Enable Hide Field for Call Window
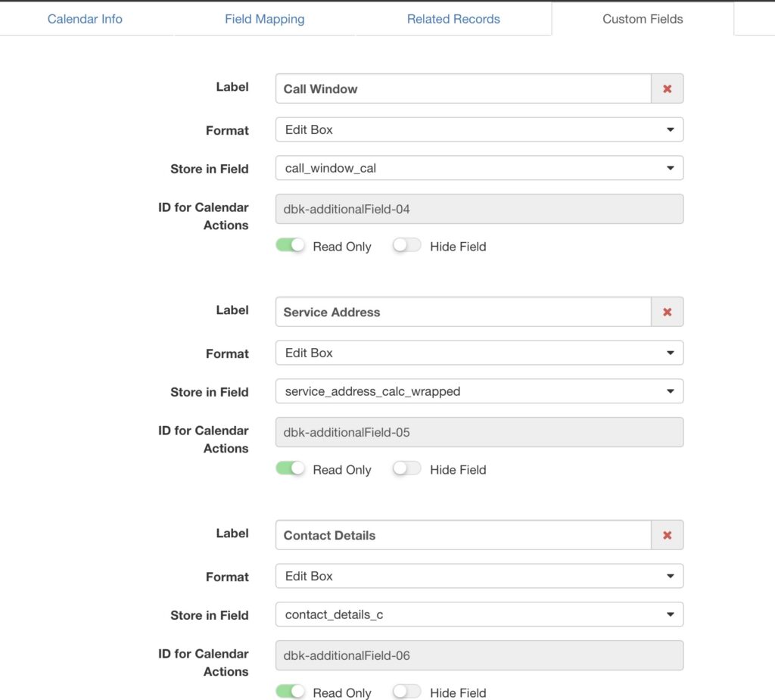The height and width of the screenshot is (700, 775). tap(407, 246)
